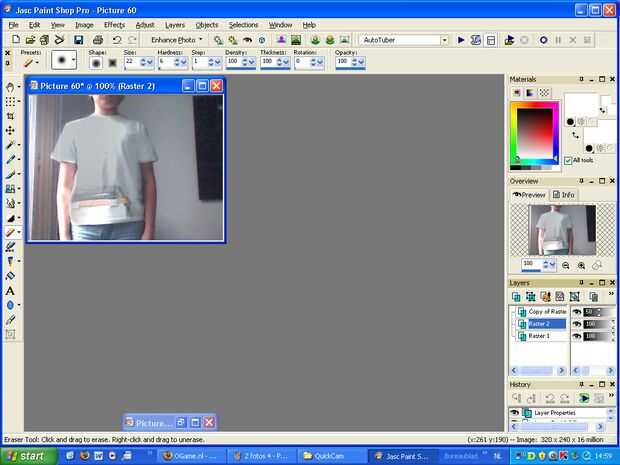Viewport: 620px width, 465px height.
Task: Select the Text tool (A icon)
Action: (x=10, y=290)
